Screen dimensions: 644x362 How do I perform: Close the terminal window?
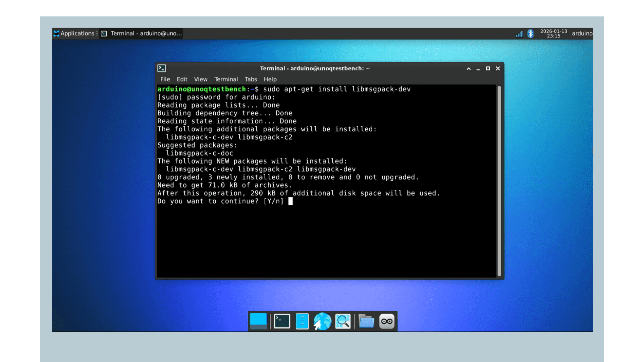498,69
